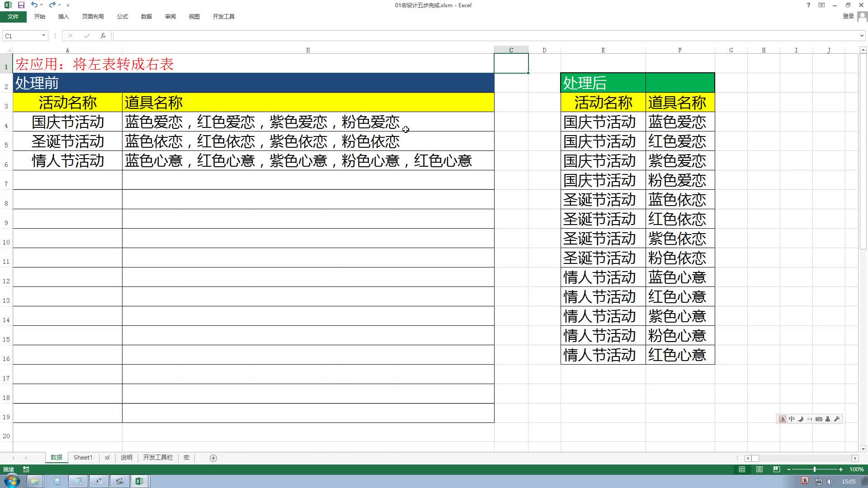Click horizontal scrollbar right arrow
The width and height of the screenshot is (868, 488).
[x=855, y=458]
